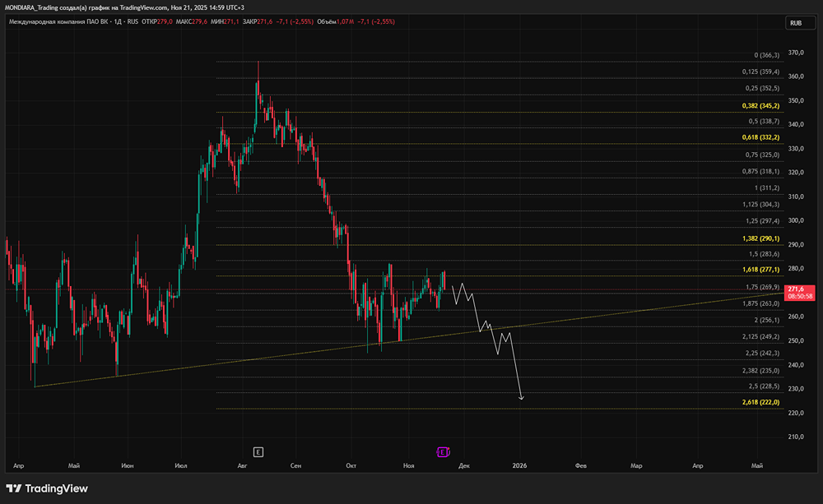
Task: Select the symbol title Международная компания ПАО ВК
Action: 58,22
